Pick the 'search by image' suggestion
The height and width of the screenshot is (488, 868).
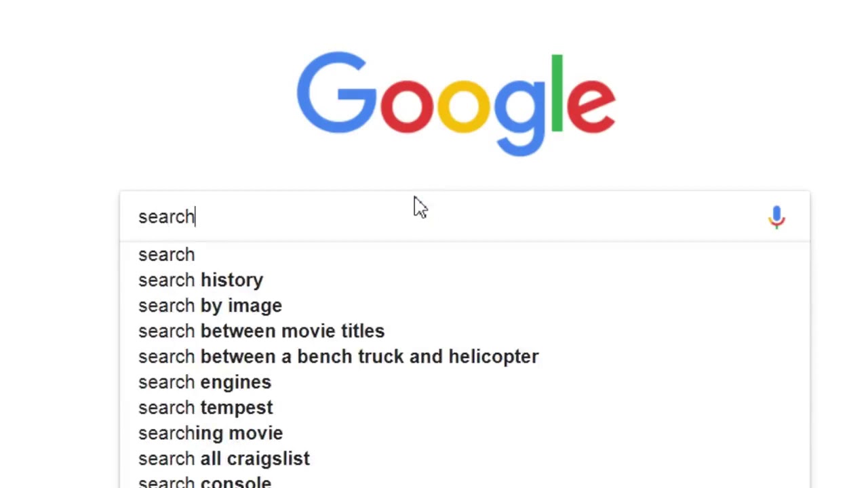tap(210, 306)
